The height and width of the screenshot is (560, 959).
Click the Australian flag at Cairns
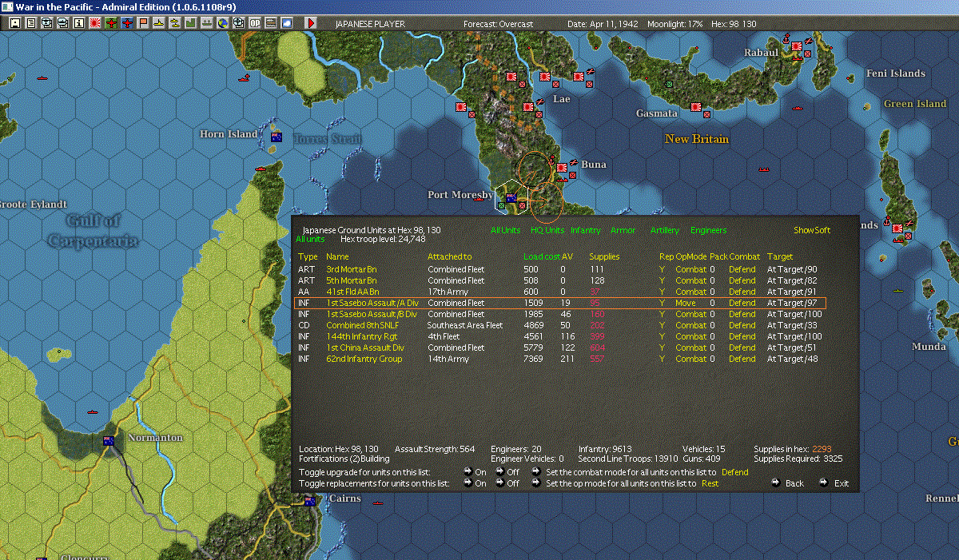tap(310, 502)
